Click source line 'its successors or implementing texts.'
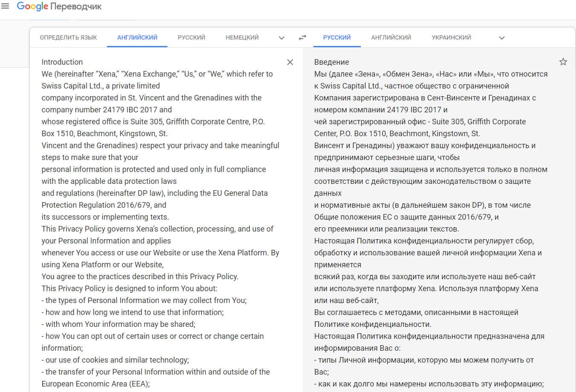Viewport: 576px width, 392px height. point(105,217)
